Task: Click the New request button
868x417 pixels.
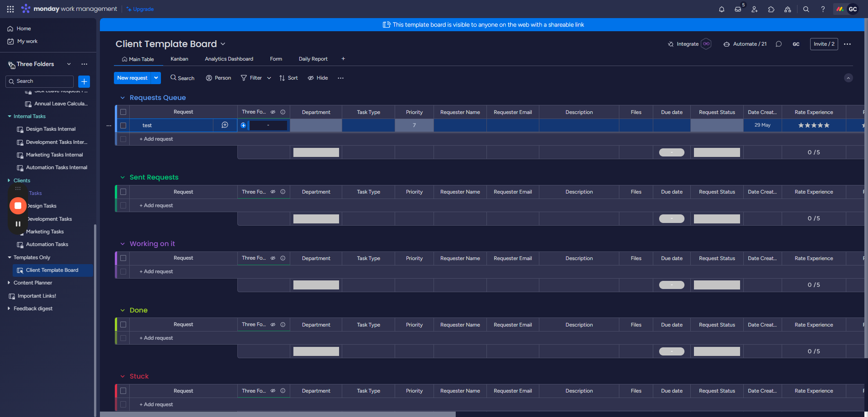Action: 132,78
